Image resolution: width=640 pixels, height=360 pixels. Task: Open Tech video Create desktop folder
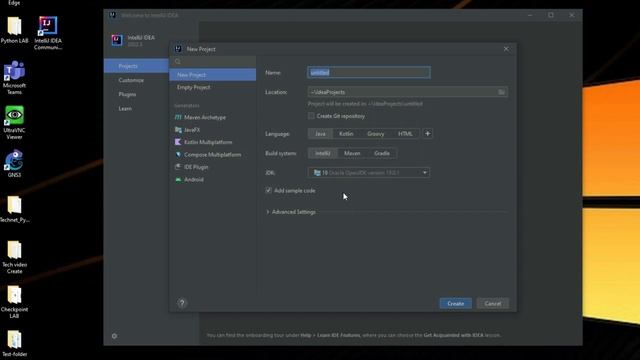[x=14, y=257]
